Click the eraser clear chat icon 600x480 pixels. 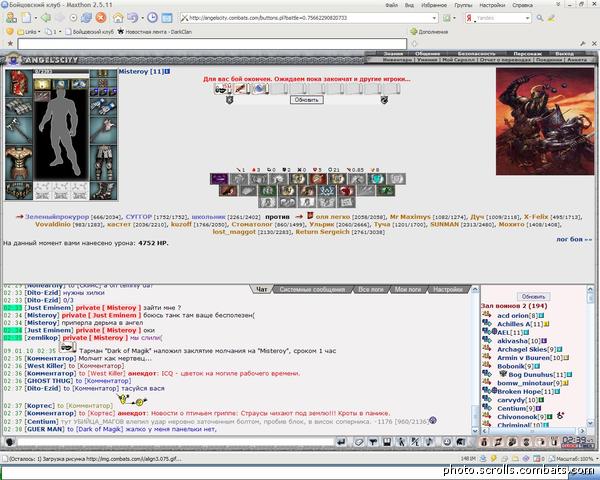(359, 442)
